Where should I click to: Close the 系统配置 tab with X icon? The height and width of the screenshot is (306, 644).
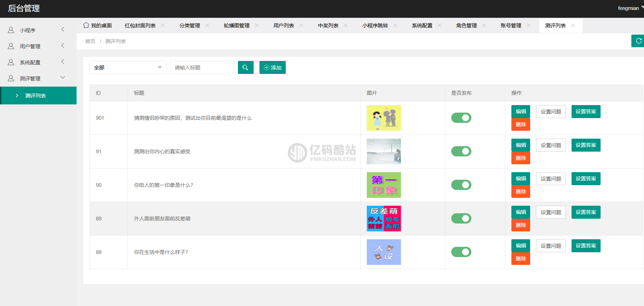coord(440,25)
